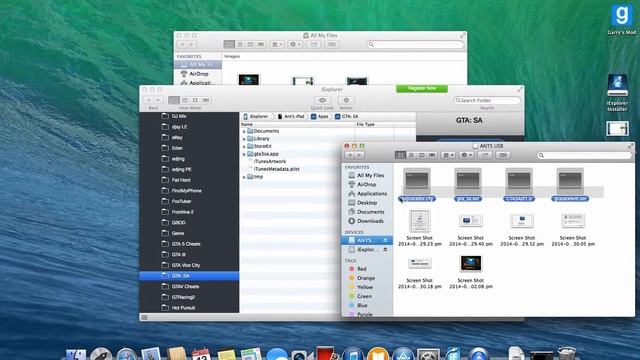640x360 pixels.
Task: Eject the ANTS device in the sidebar
Action: (x=385, y=240)
